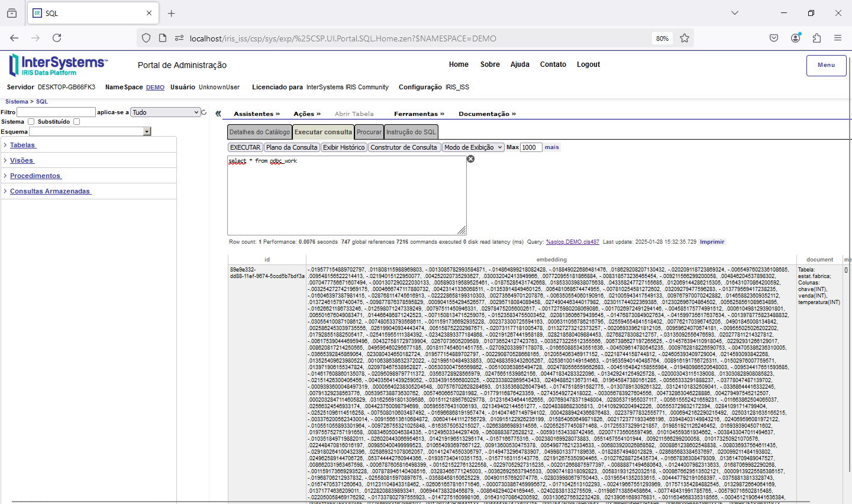
Task: Collapse the left panel with double-arrow icon
Action: click(218, 114)
